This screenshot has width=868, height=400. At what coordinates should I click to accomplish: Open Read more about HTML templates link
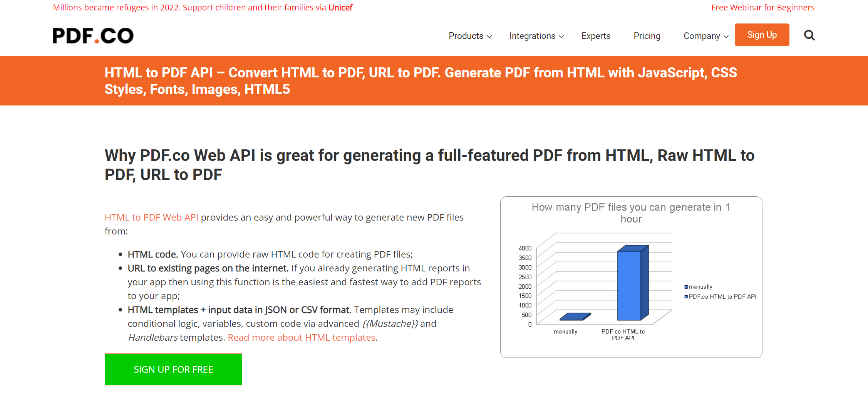pyautogui.click(x=302, y=338)
